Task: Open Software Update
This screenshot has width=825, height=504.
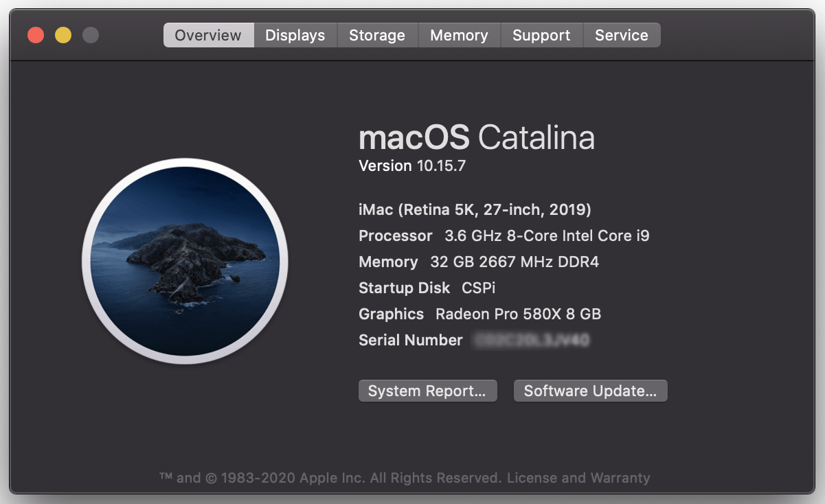Action: [590, 391]
